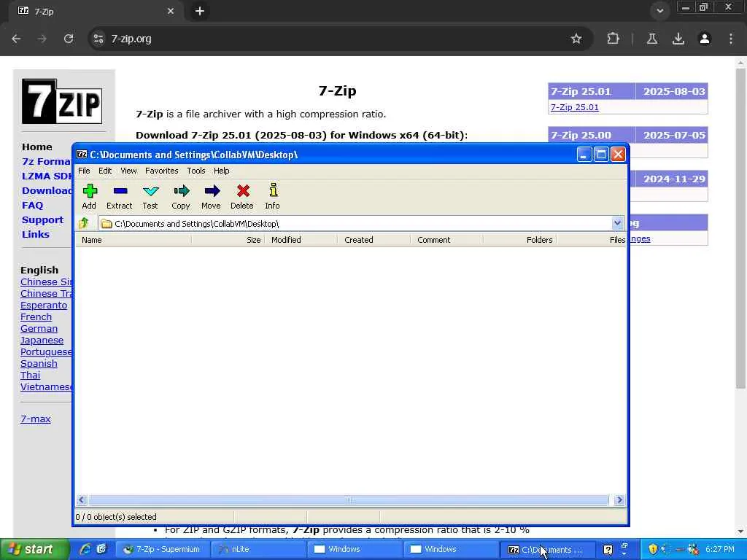Open the browser downloads icon
The width and height of the screenshot is (747, 560).
point(678,39)
